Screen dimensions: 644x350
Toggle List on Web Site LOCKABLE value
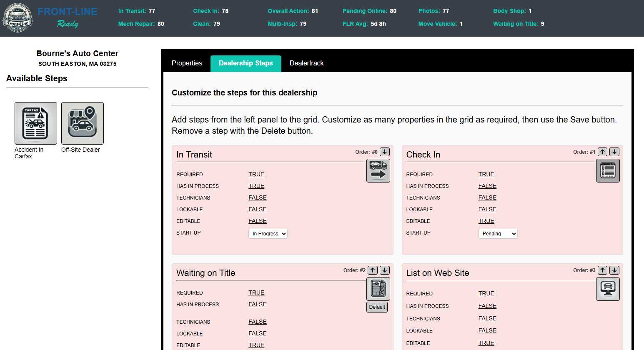[487, 331]
